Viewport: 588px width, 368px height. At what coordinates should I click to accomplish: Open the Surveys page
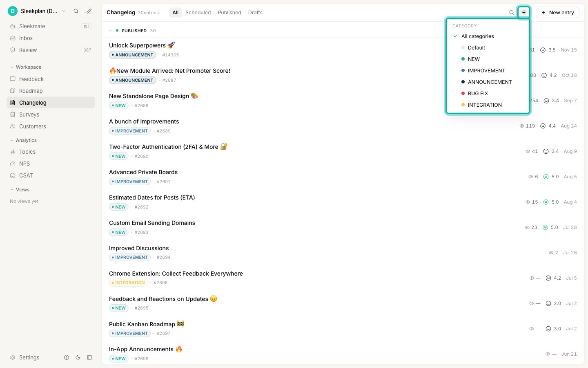tap(51, 114)
